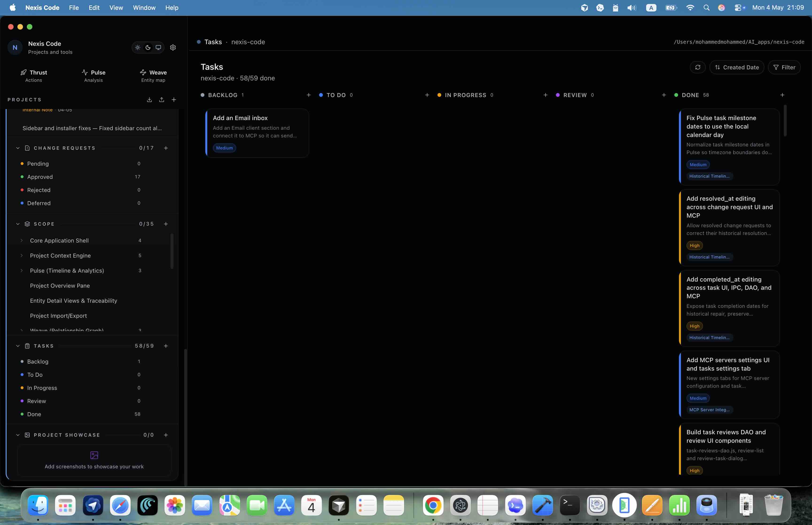Add a task from the sidebar Tasks plus icon
This screenshot has width=812, height=525.
pyautogui.click(x=166, y=346)
